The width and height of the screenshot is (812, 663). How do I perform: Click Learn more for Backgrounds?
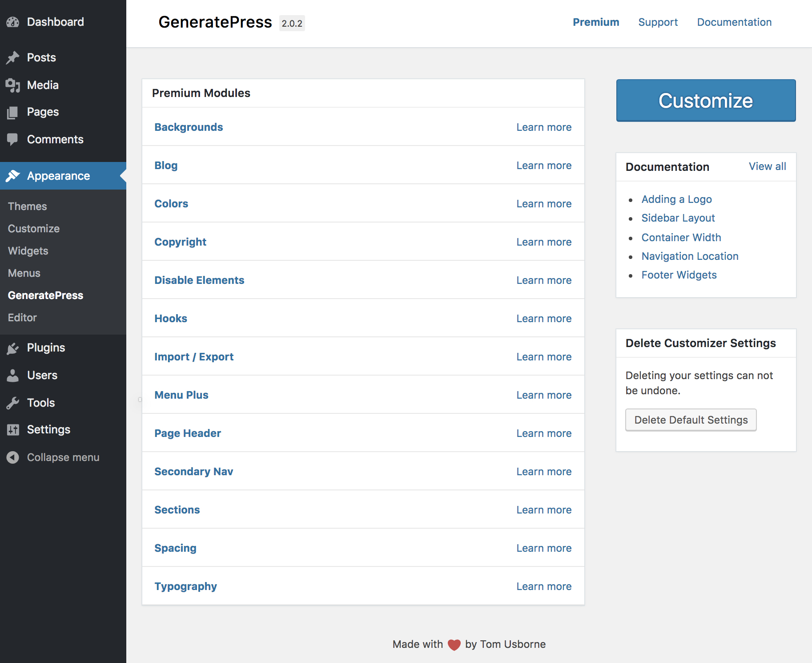(x=544, y=127)
